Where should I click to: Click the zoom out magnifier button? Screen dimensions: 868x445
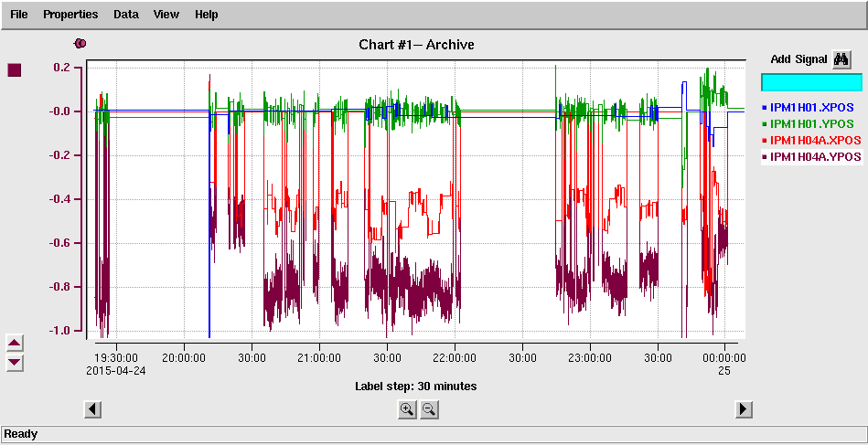pyautogui.click(x=429, y=409)
